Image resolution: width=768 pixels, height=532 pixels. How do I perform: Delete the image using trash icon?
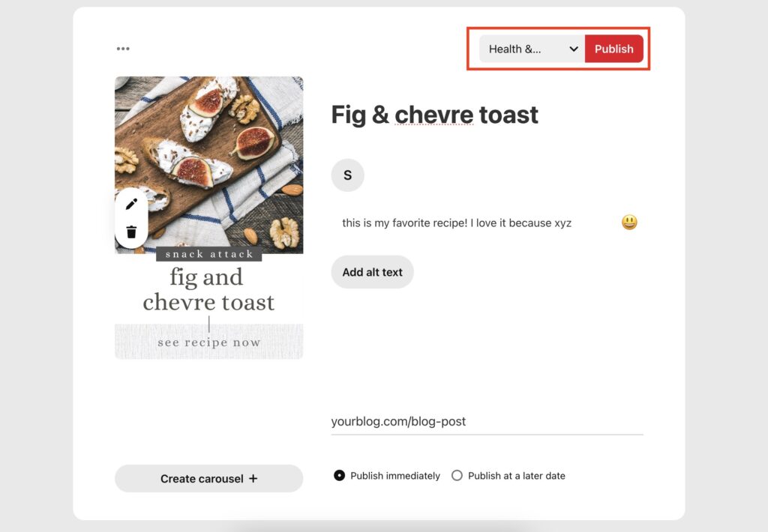tap(131, 232)
